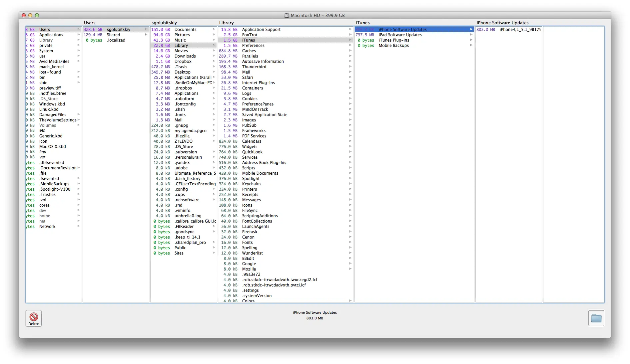Expand the Application Support arrow

tap(350, 29)
